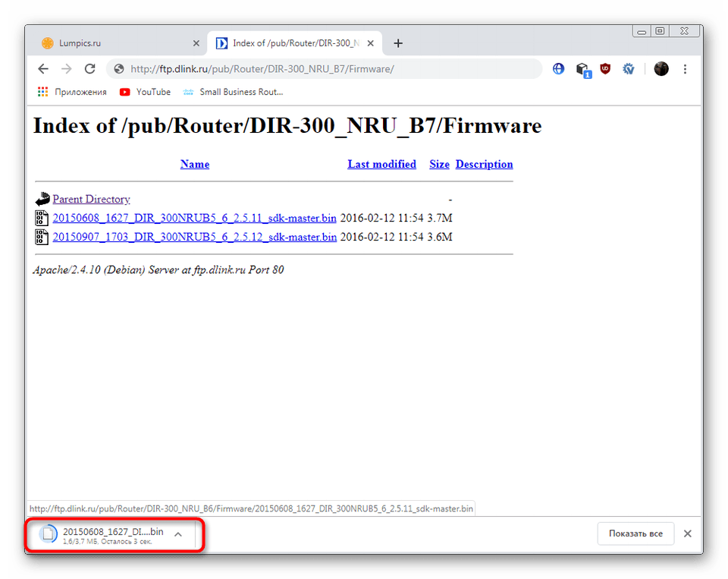Click the binary file icon for 2.5.11
Screen dimensions: 728x579
click(42, 218)
